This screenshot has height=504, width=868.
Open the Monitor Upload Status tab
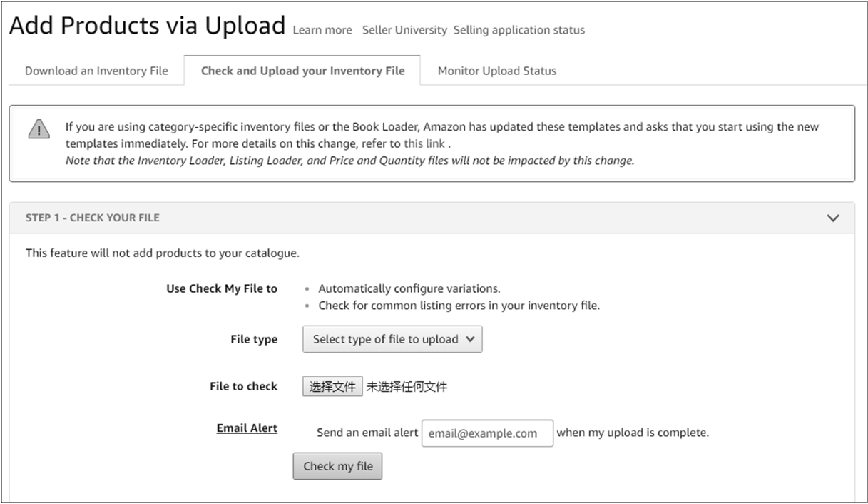[496, 71]
